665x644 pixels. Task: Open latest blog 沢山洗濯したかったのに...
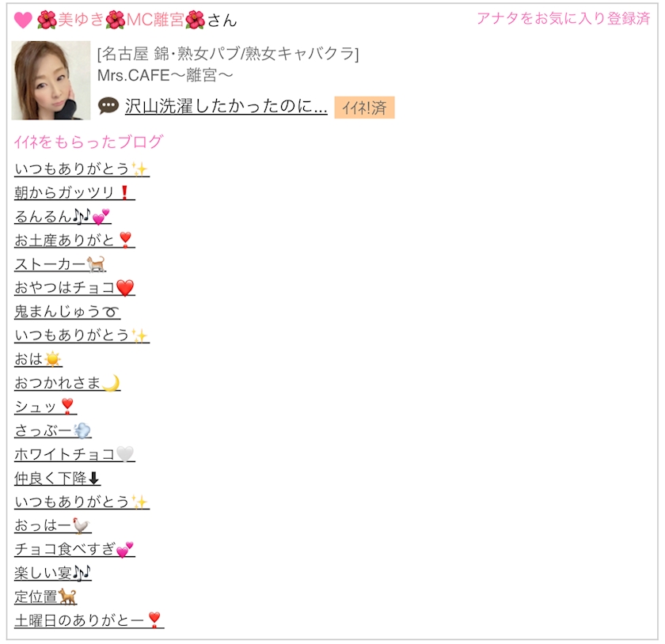[x=226, y=107]
